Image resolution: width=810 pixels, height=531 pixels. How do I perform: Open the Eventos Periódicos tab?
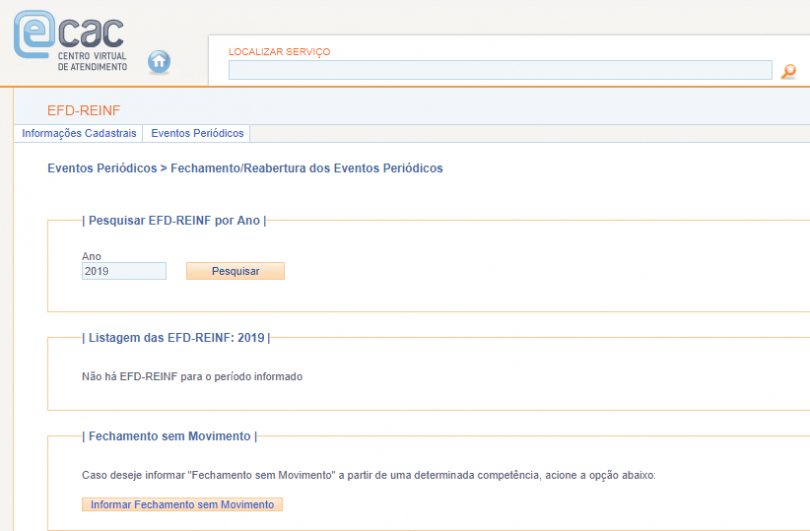[197, 133]
